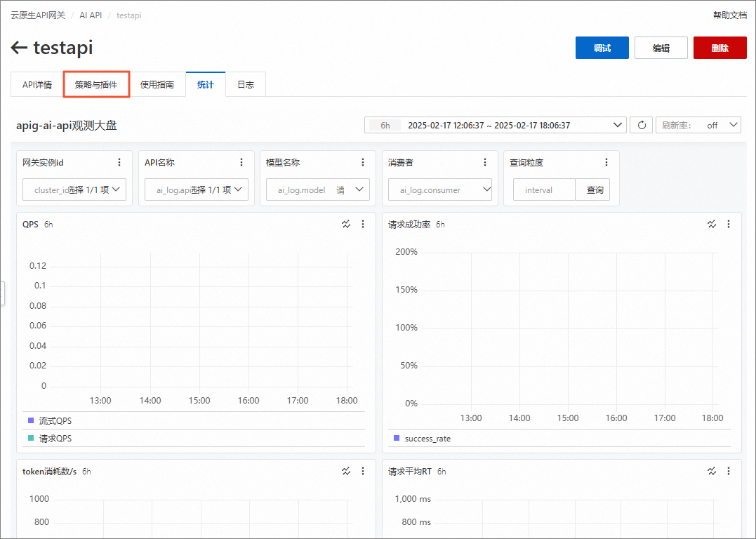Open the 请求平均RT chart three-dot menu
This screenshot has width=756, height=539.
click(728, 471)
